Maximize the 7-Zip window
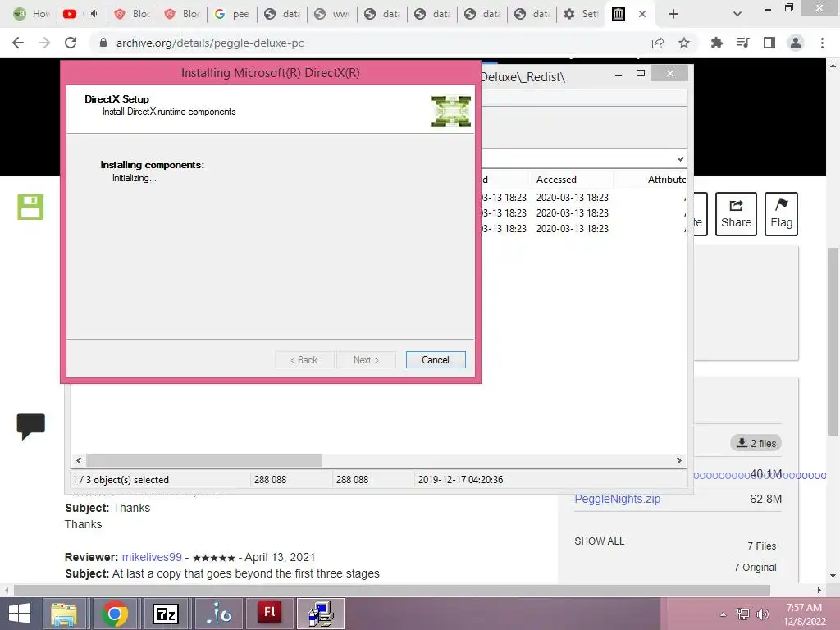840x630 pixels. (640, 73)
